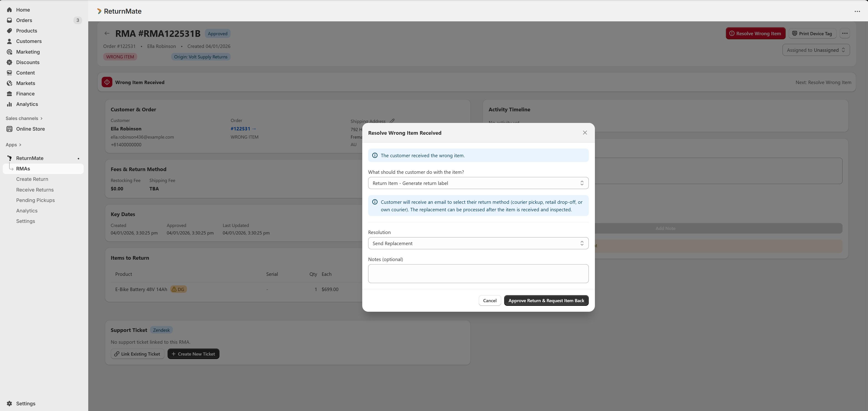Click E-Bike Battery 48V 14Ah product
Screen dimensions: 868x411
tap(141, 289)
